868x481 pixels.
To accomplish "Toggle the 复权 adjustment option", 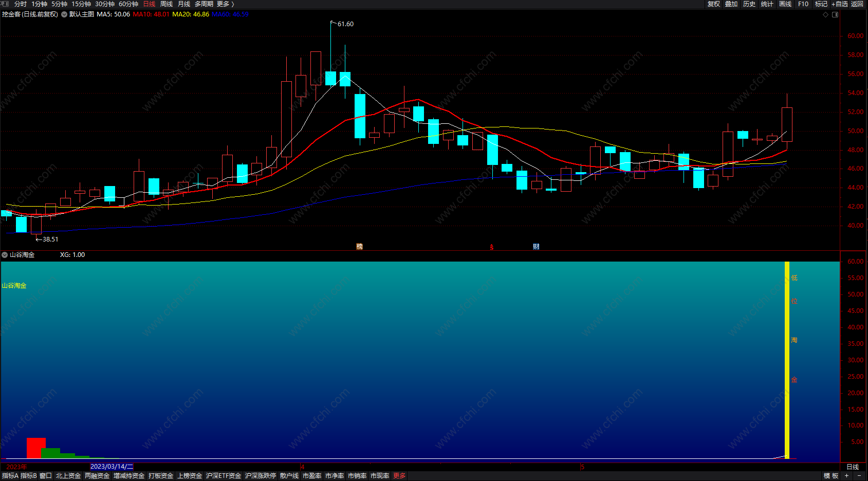I will [x=713, y=4].
